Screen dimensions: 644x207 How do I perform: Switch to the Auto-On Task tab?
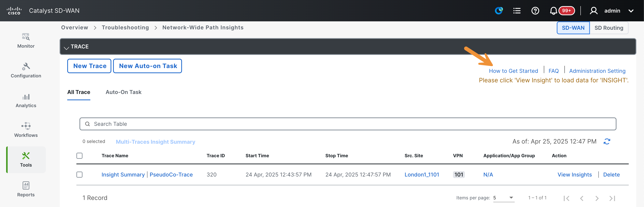point(124,92)
